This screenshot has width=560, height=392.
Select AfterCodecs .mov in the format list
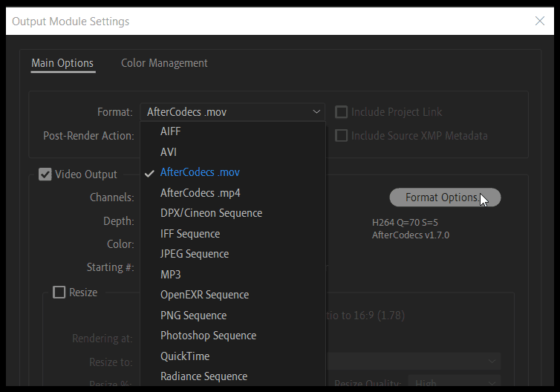pos(233,172)
